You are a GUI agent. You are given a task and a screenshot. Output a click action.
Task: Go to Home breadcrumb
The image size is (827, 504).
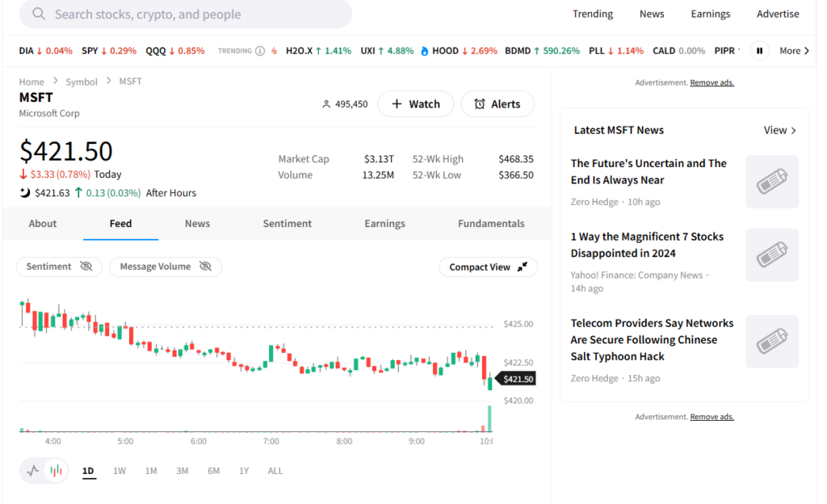click(x=31, y=82)
